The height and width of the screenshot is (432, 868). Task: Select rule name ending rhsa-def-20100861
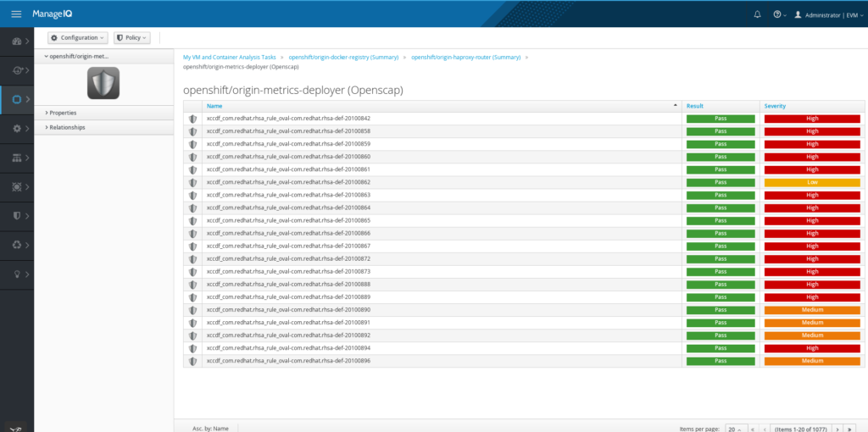pos(288,169)
